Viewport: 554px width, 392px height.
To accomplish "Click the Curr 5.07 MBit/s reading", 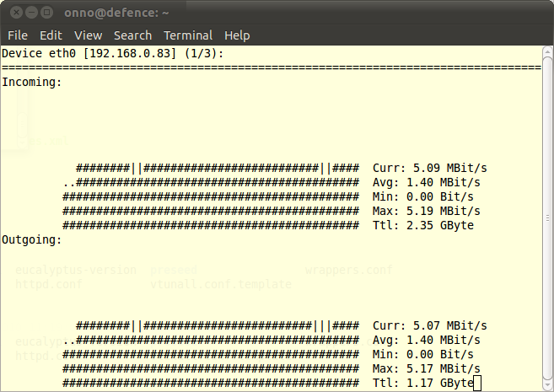I will pos(429,326).
